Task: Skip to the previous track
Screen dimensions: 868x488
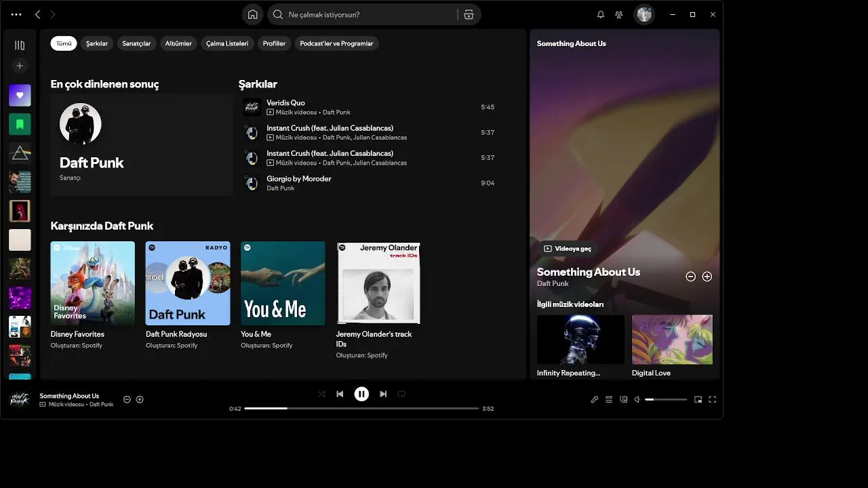Action: point(340,394)
